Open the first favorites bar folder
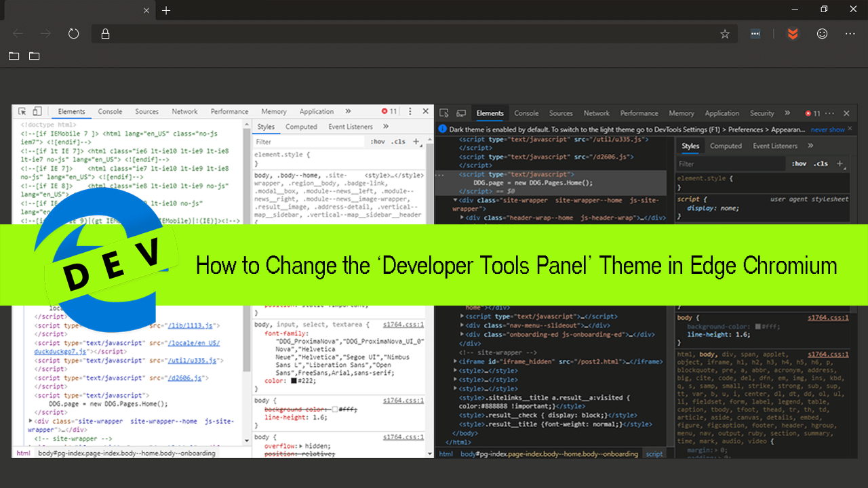 [x=14, y=56]
